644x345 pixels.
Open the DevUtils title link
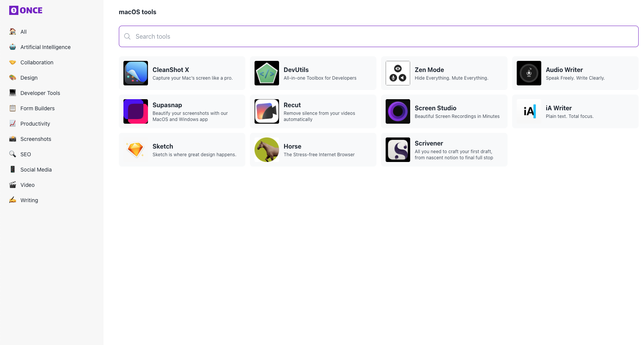296,70
